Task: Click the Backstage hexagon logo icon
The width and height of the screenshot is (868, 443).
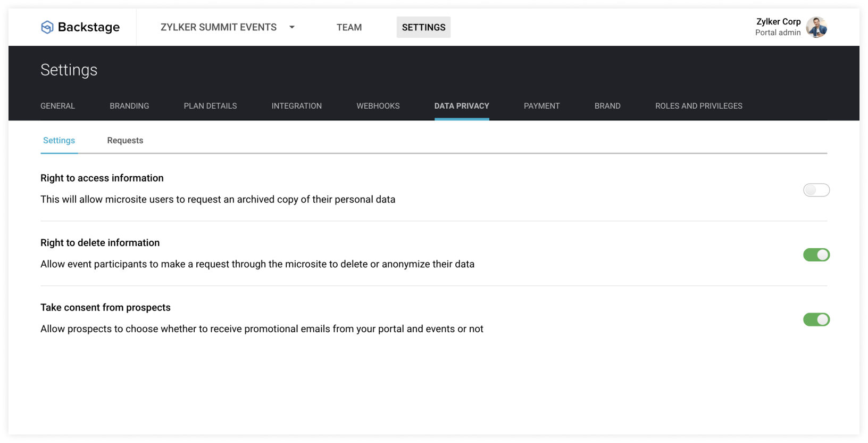Action: [x=47, y=27]
